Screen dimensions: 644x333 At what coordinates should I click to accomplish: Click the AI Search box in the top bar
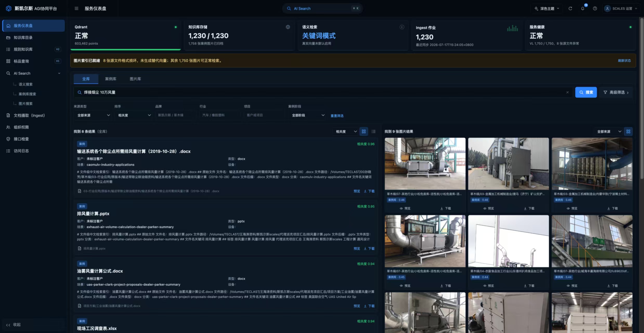[322, 9]
